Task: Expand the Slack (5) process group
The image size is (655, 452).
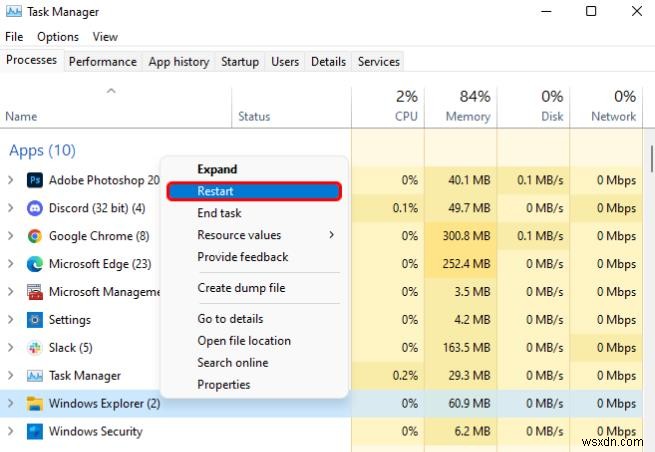Action: 10,348
